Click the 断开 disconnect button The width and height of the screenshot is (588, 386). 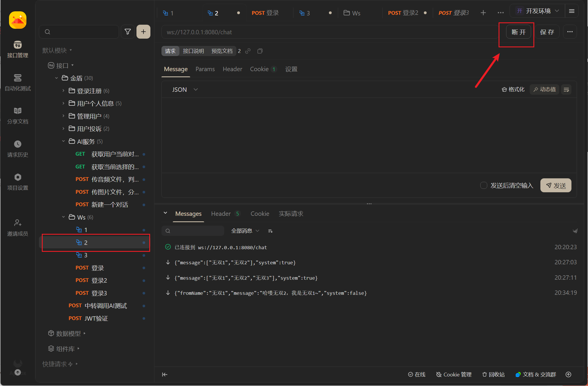click(518, 32)
